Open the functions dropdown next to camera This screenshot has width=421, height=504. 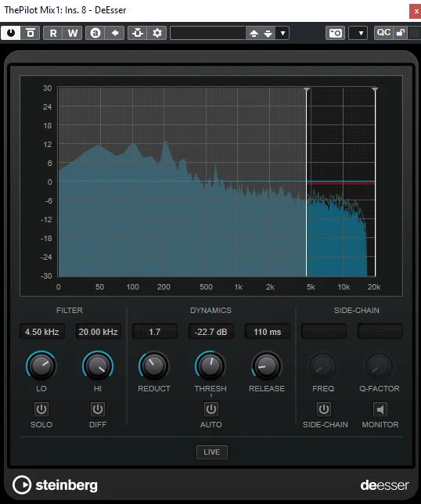(x=358, y=33)
